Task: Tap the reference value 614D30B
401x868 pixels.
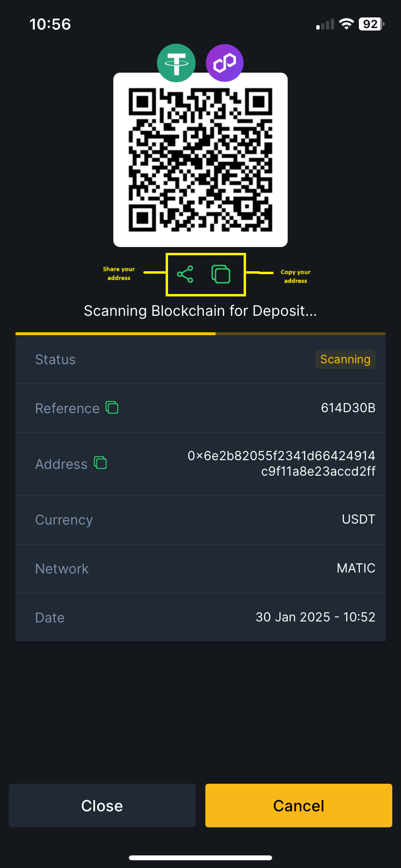Action: (348, 408)
